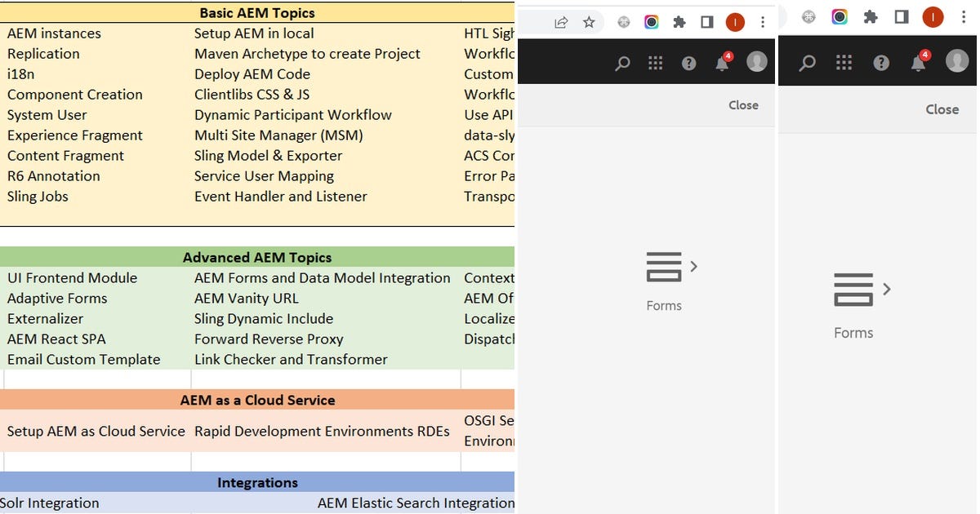Open search in the AEM navigation bar

[622, 62]
